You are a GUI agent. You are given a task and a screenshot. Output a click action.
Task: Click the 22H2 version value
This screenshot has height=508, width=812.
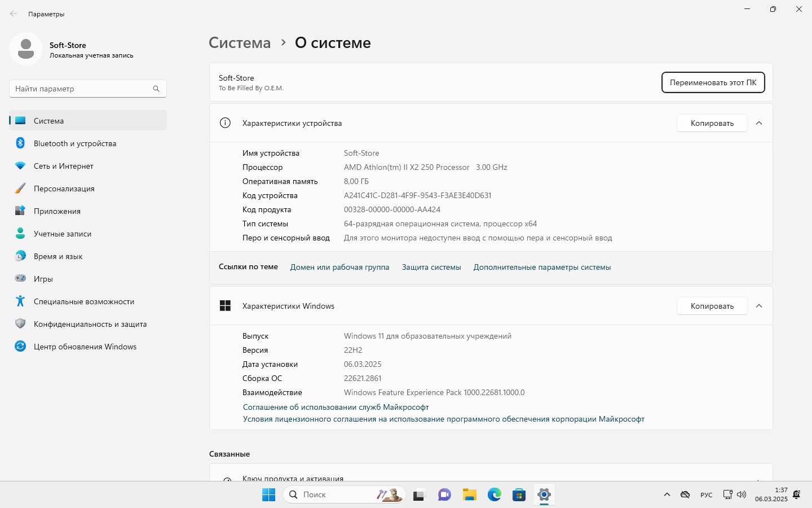click(x=353, y=350)
